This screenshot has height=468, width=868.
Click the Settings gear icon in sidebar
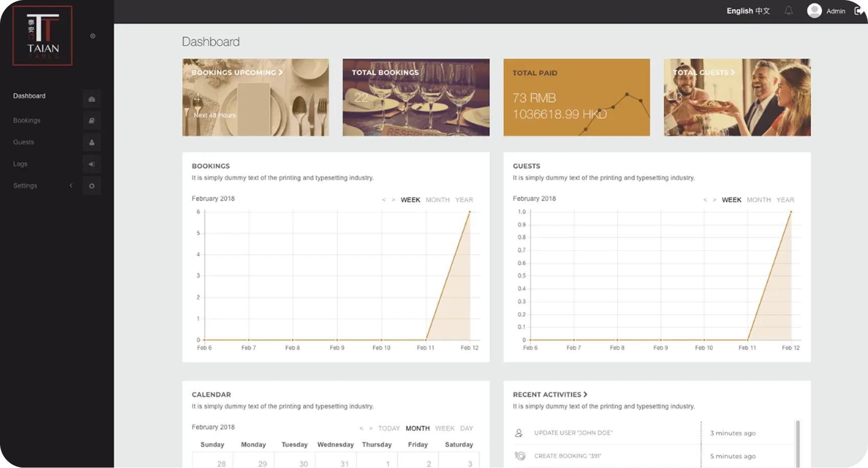tap(92, 186)
